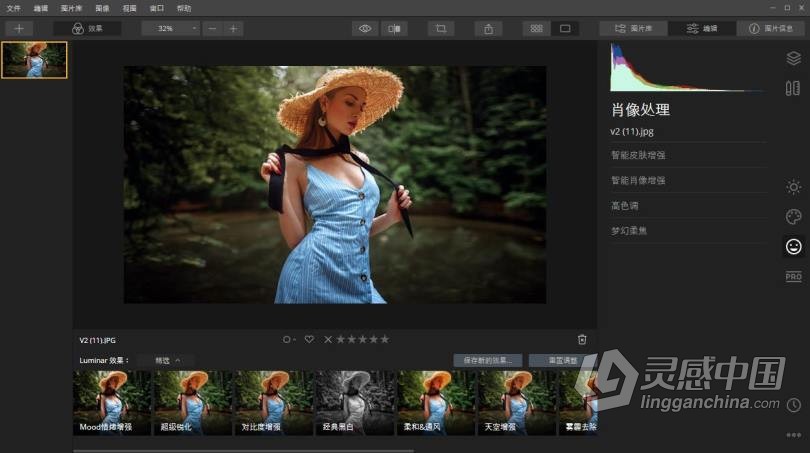Click the Canvas tools icon in the sidebar

point(793,88)
